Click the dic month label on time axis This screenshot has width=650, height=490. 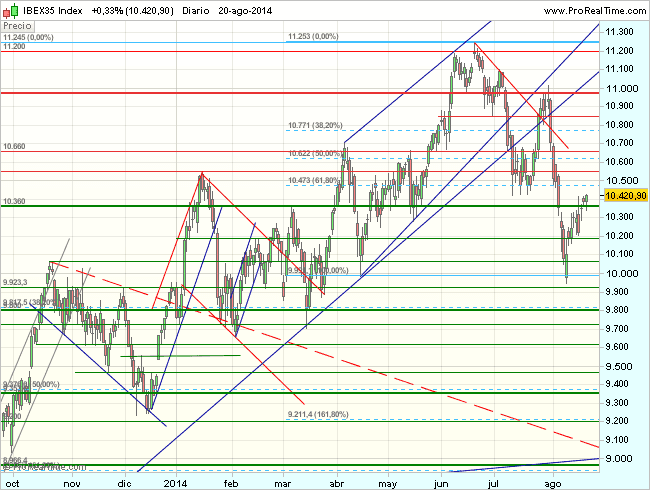[124, 484]
